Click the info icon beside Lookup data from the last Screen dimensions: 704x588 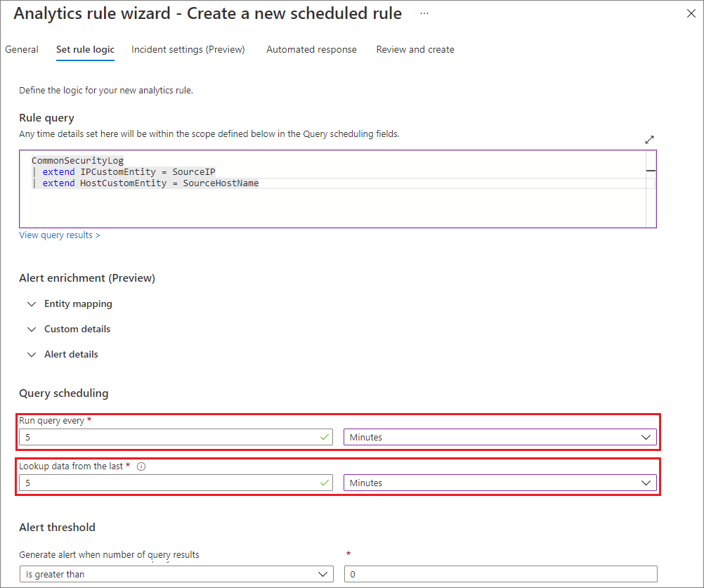point(141,466)
